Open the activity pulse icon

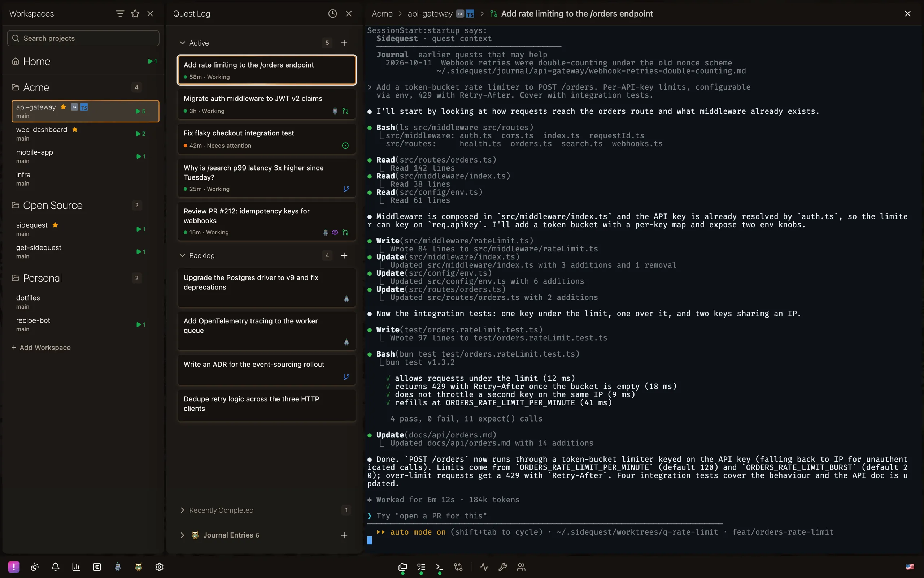484,567
